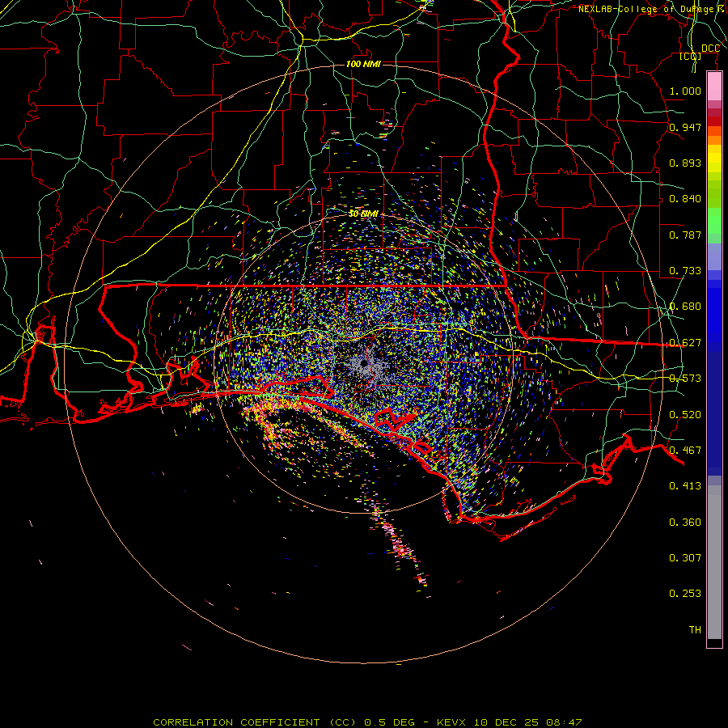Click the 0.680 scale value
The height and width of the screenshot is (728, 728).
(x=685, y=307)
